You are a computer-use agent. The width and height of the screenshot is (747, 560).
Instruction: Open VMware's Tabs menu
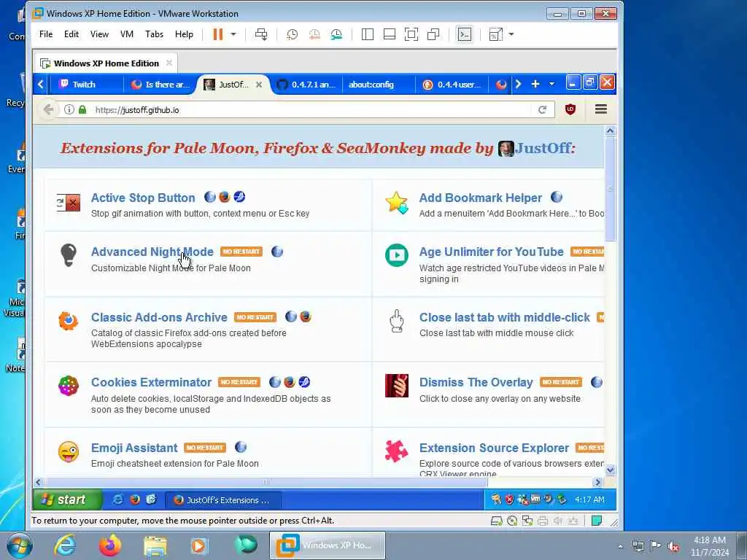(x=155, y=34)
